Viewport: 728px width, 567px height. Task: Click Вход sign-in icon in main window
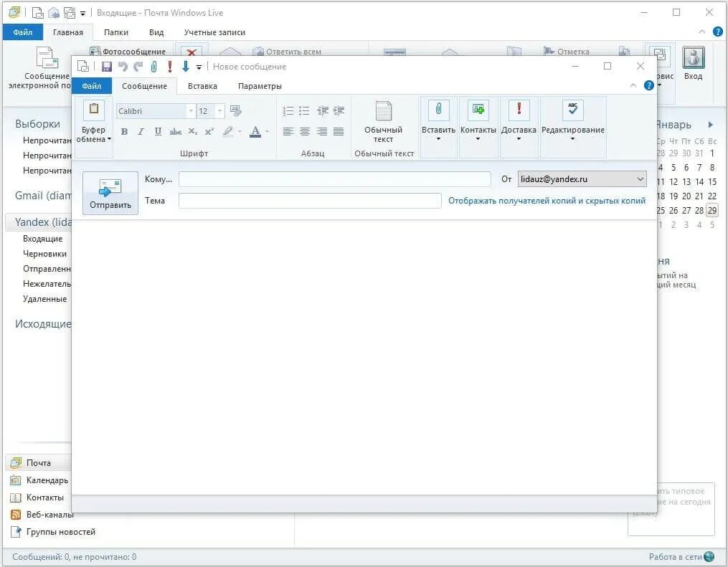tap(693, 63)
